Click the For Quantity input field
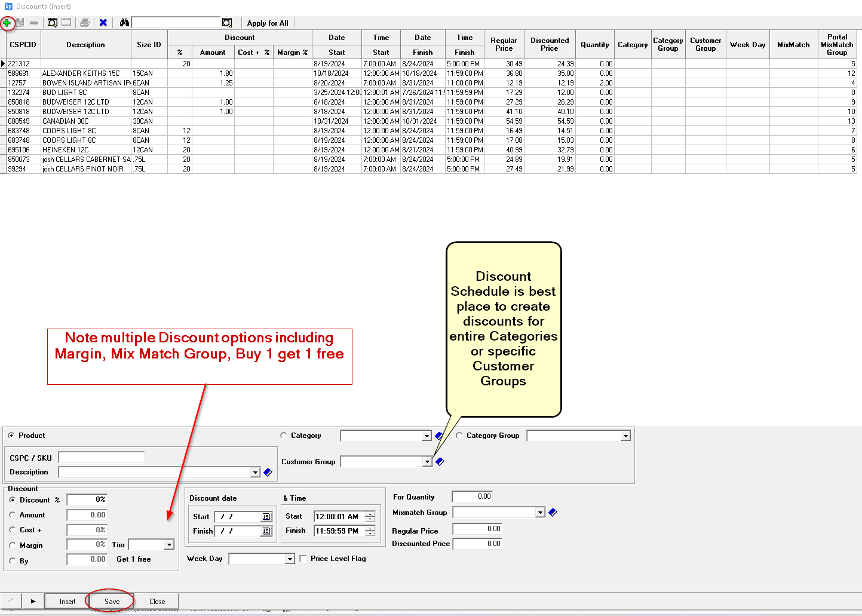 click(x=473, y=497)
